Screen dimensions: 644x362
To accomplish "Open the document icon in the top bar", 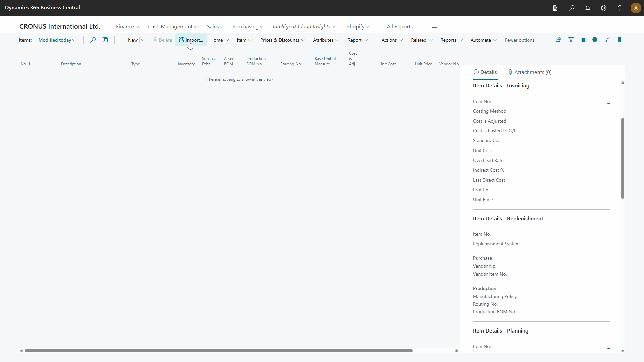I will coord(555,8).
